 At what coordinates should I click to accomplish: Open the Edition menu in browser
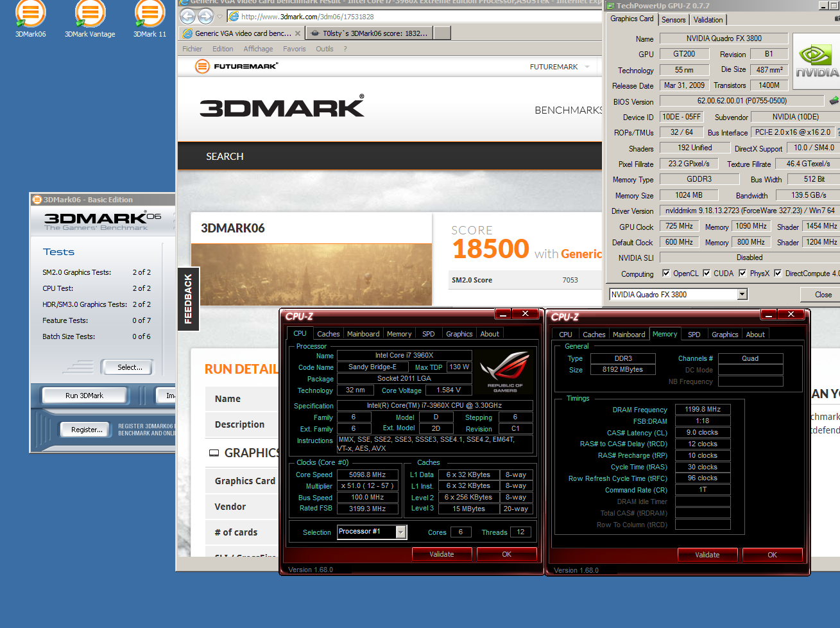coord(223,49)
